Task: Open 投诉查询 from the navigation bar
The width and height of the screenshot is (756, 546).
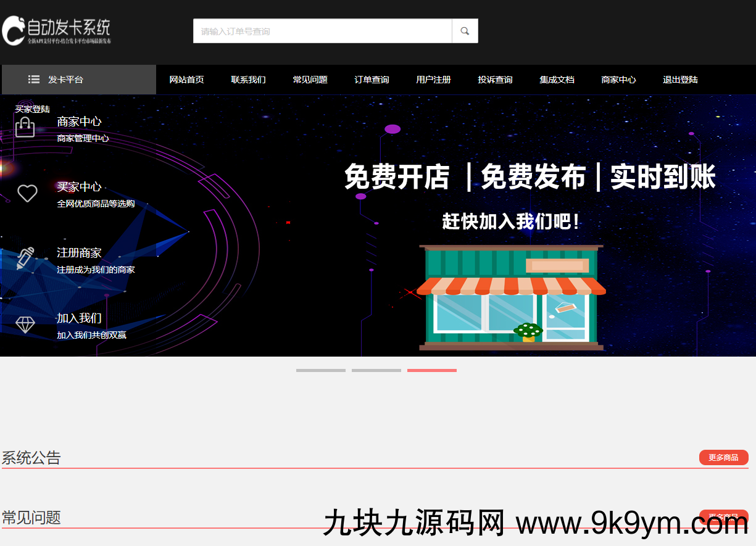Action: (x=495, y=80)
